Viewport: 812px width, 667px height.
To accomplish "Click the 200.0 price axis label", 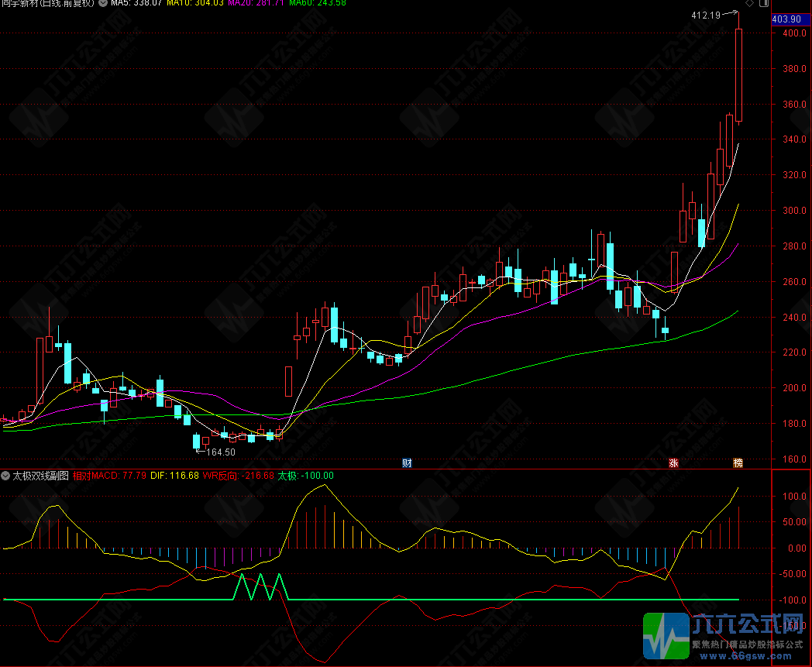I will (x=794, y=388).
